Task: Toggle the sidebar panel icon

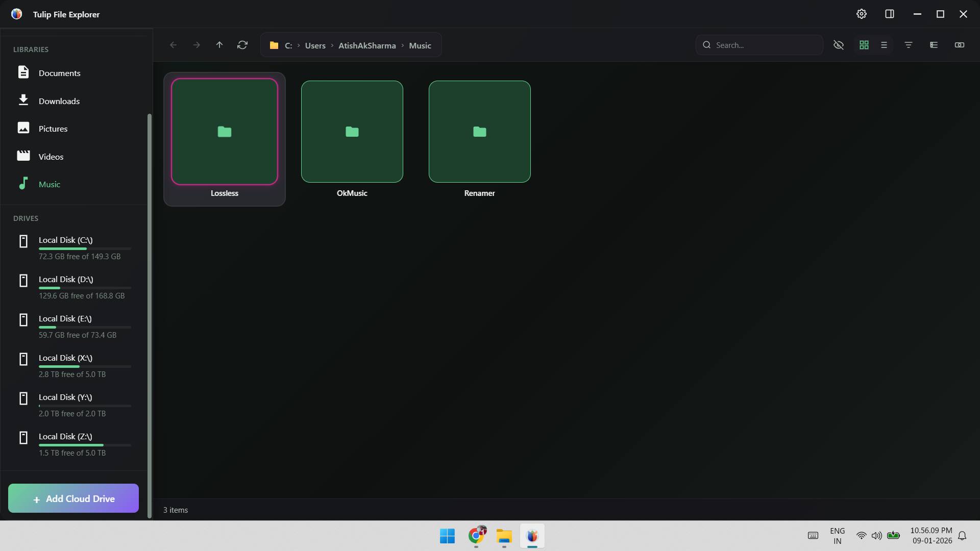Action: click(889, 14)
